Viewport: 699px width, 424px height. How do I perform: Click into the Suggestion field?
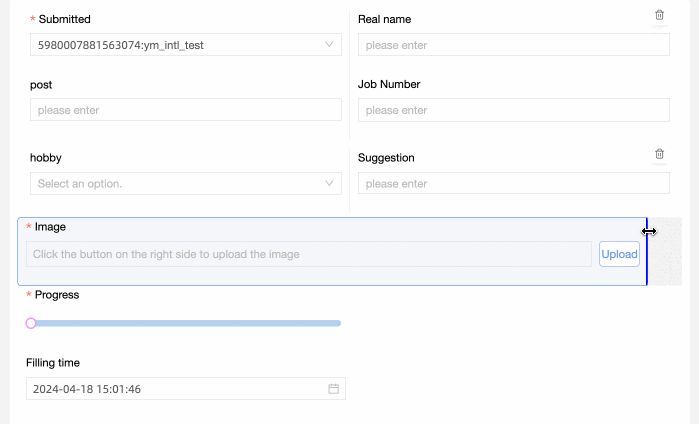[x=513, y=184]
